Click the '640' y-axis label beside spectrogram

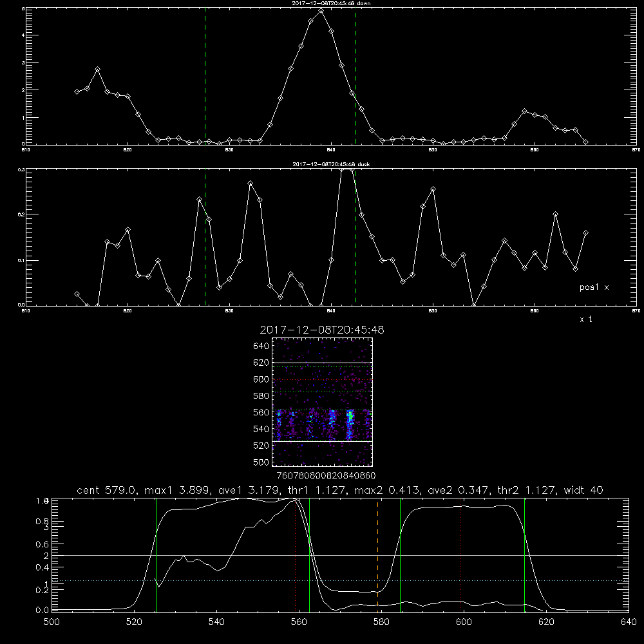(x=261, y=346)
